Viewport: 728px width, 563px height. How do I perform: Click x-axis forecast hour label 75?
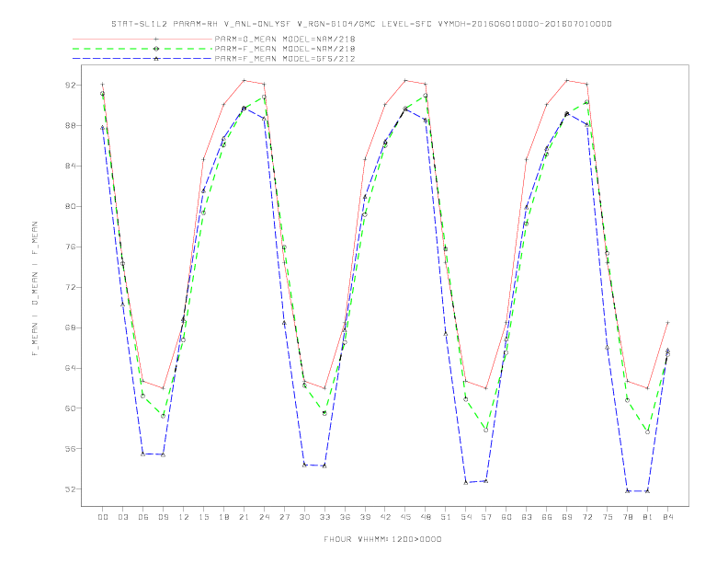pyautogui.click(x=608, y=517)
